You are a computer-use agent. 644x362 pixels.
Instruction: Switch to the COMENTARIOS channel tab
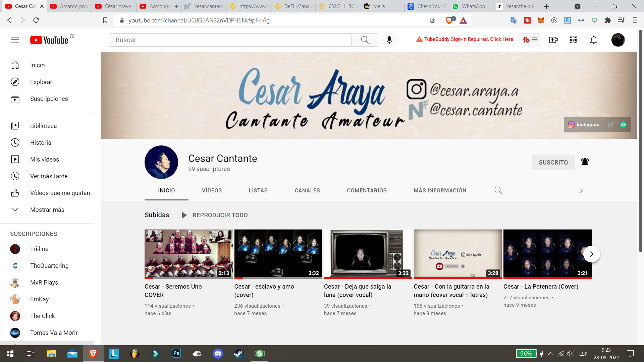tap(367, 190)
